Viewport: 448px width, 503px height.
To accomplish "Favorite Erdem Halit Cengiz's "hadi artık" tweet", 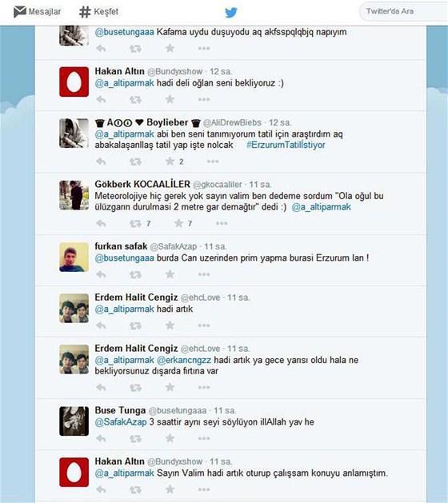I will [170, 325].
